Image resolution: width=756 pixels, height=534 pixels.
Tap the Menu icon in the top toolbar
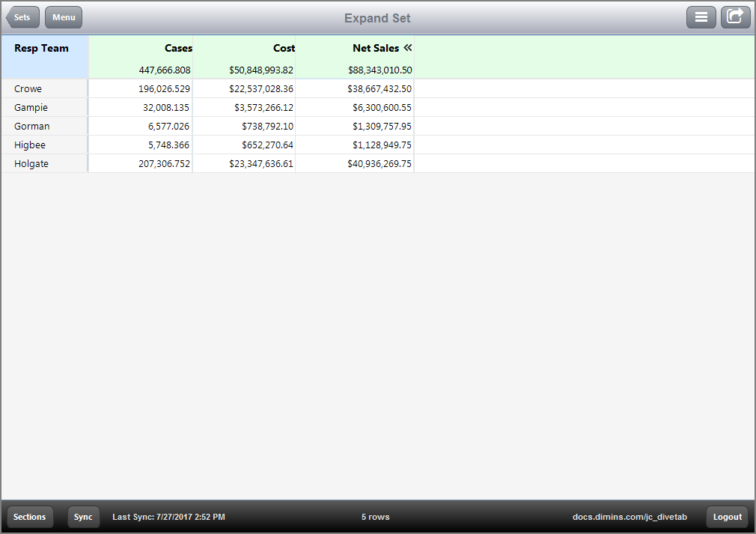click(x=63, y=16)
